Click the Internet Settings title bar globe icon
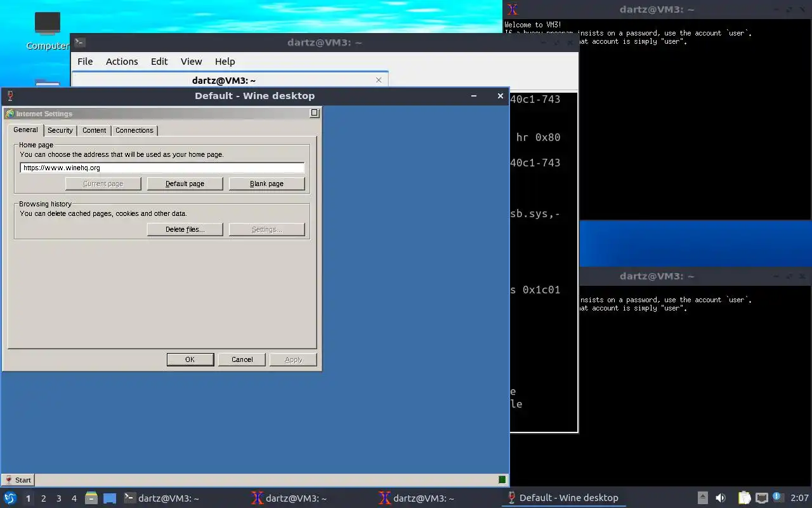 [x=10, y=114]
